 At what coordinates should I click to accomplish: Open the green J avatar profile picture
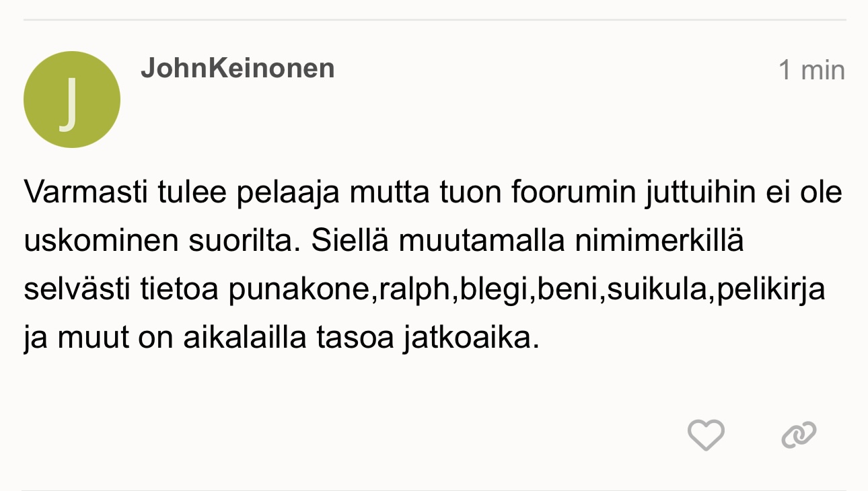tap(72, 100)
